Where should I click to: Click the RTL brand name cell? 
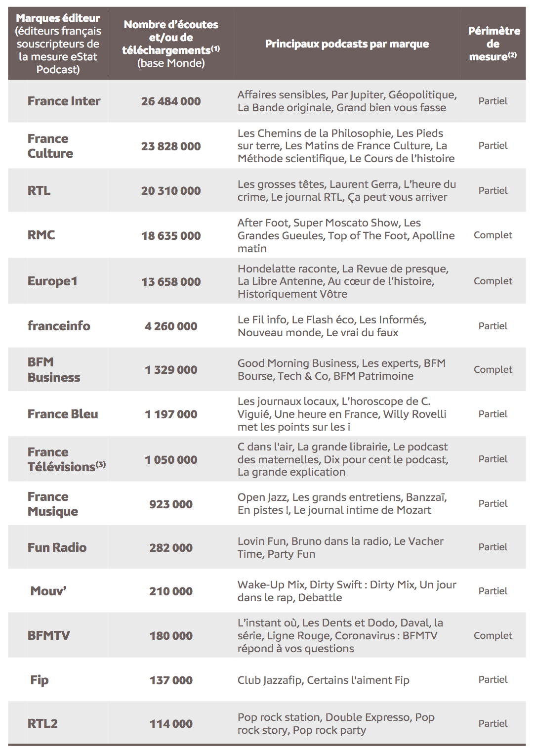[39, 191]
